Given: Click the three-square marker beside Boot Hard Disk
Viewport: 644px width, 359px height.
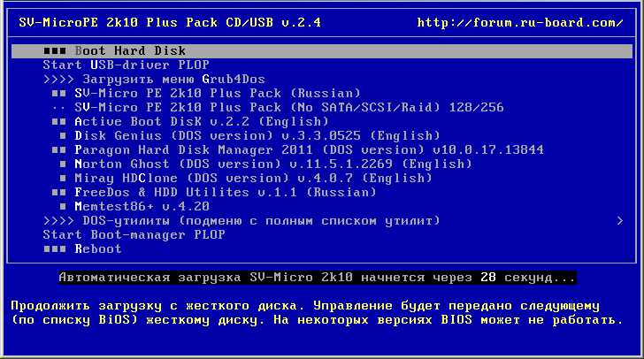Looking at the screenshot, I should click(x=55, y=51).
